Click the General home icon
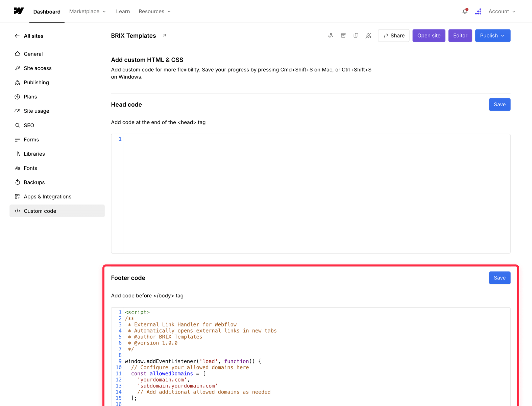Image resolution: width=532 pixels, height=406 pixels. 18,54
